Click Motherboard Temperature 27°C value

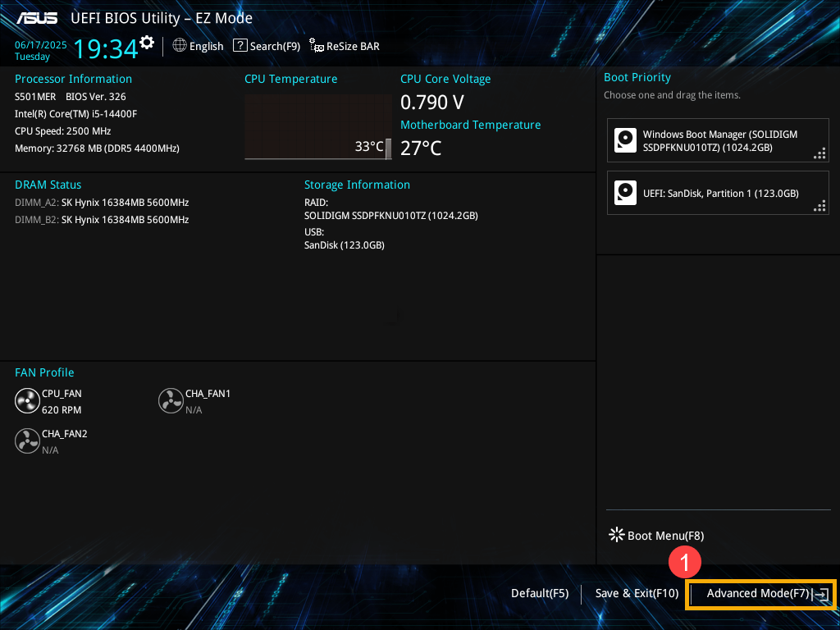click(421, 148)
